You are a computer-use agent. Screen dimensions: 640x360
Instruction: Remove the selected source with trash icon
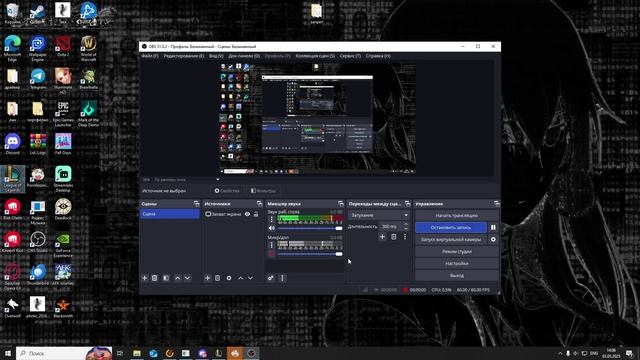click(218, 278)
